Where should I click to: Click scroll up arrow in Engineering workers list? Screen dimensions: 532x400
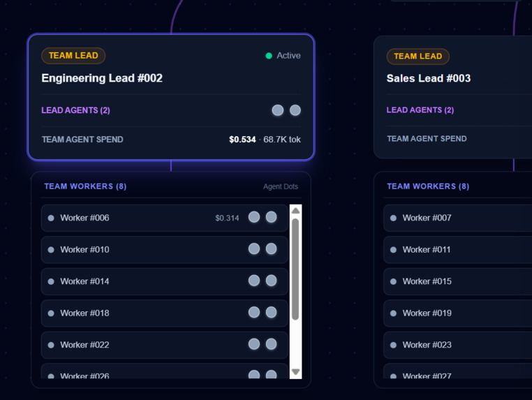click(x=295, y=210)
